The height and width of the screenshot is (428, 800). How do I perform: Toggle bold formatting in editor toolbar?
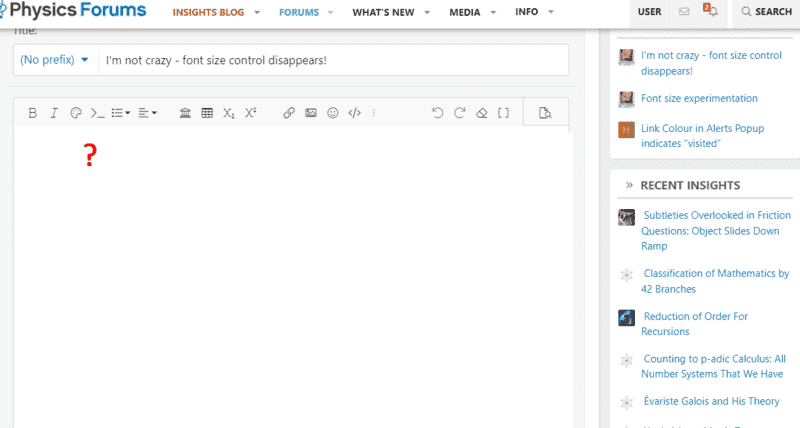32,113
